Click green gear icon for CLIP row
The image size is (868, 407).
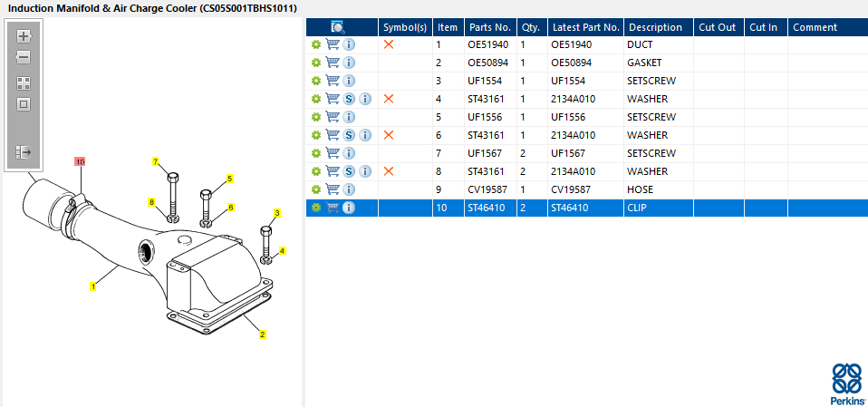(x=316, y=208)
